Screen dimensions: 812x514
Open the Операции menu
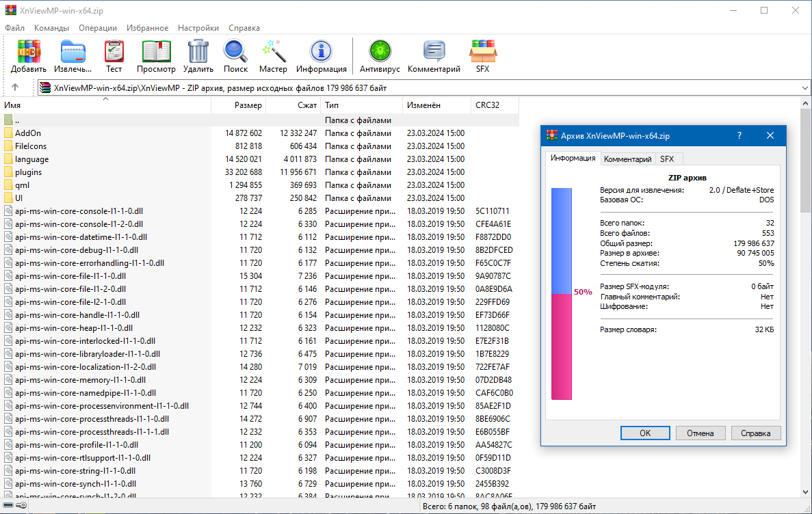98,28
